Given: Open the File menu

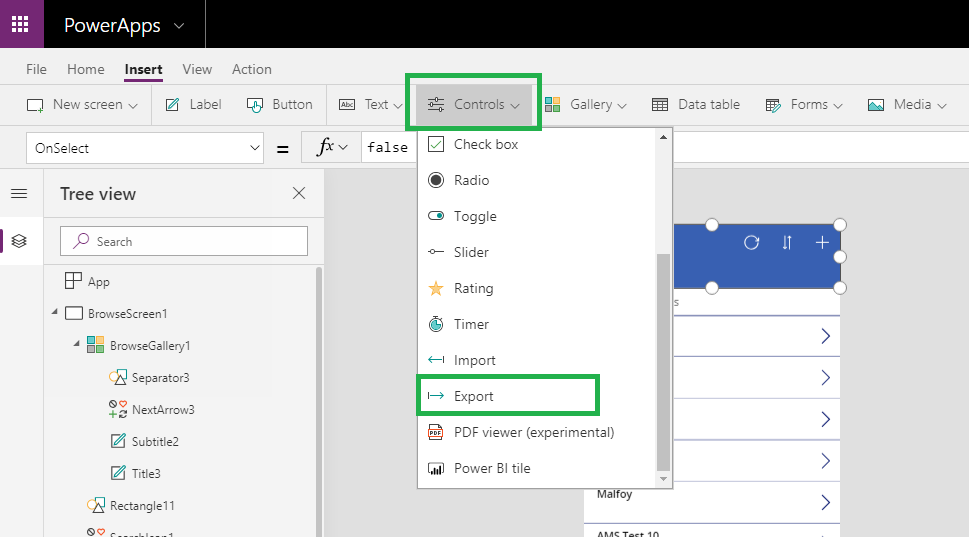Looking at the screenshot, I should (x=36, y=69).
